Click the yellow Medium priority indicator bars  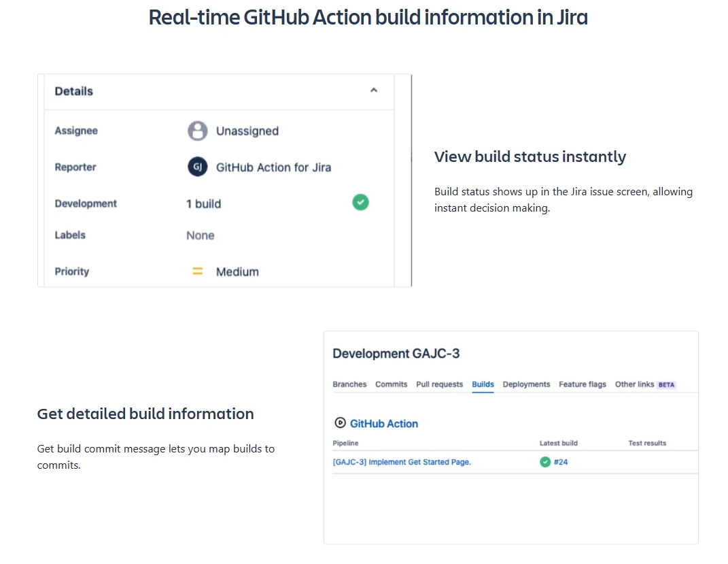(x=197, y=271)
